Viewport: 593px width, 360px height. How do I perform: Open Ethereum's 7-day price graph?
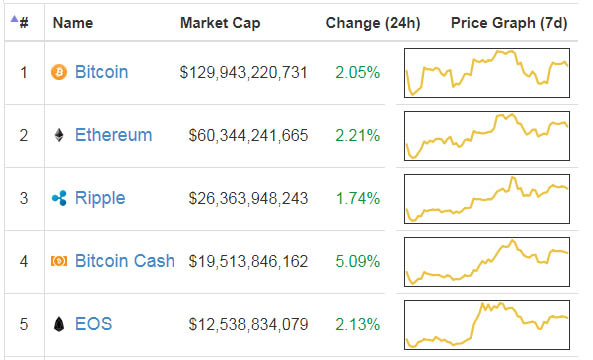point(487,136)
